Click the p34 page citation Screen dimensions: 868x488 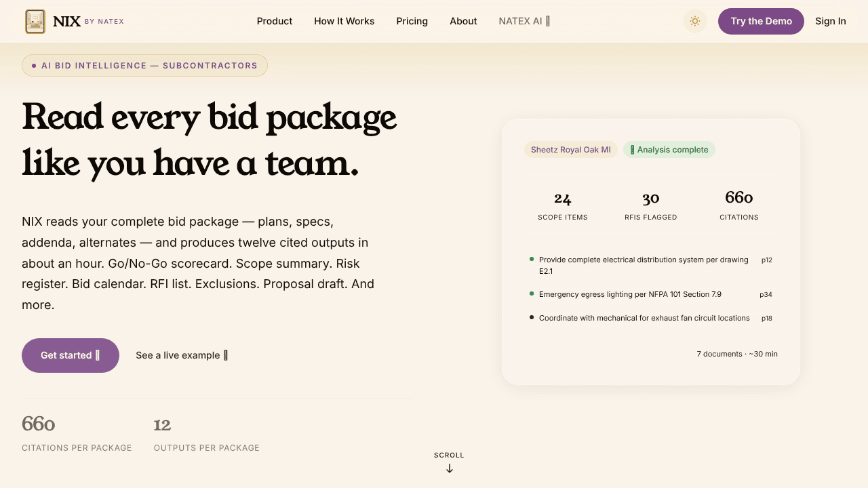[766, 295]
